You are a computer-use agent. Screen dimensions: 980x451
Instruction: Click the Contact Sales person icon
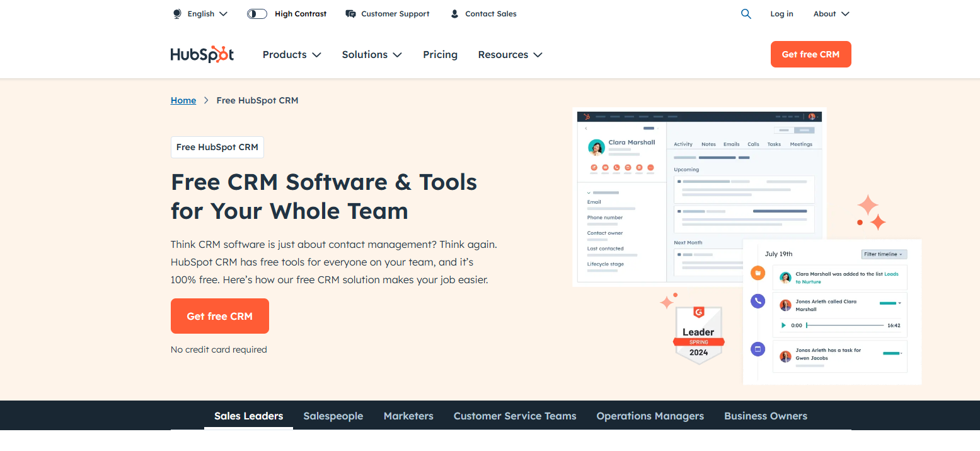click(454, 13)
